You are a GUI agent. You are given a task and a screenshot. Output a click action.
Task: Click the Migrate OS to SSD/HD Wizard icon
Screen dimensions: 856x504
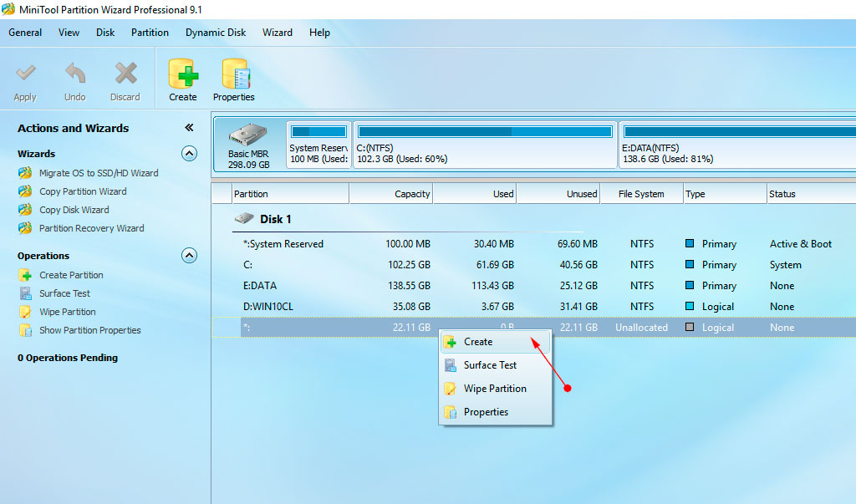(25, 173)
